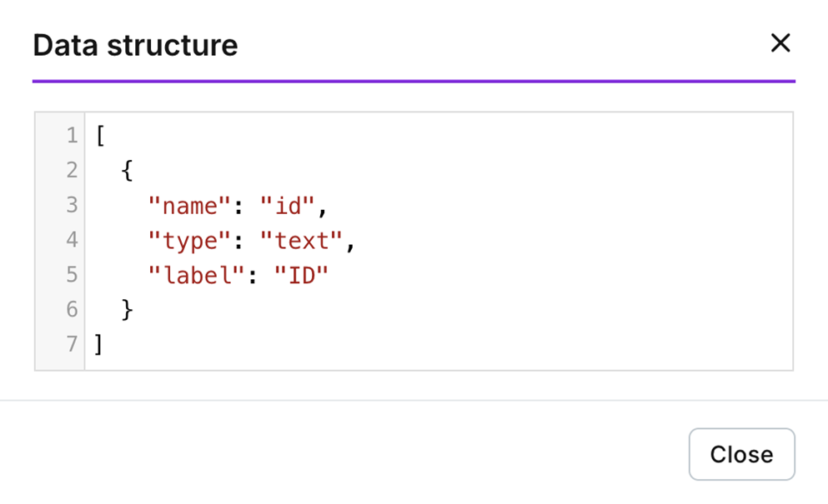Place cursor at the opening curly brace
The height and width of the screenshot is (504, 828).
tap(127, 171)
